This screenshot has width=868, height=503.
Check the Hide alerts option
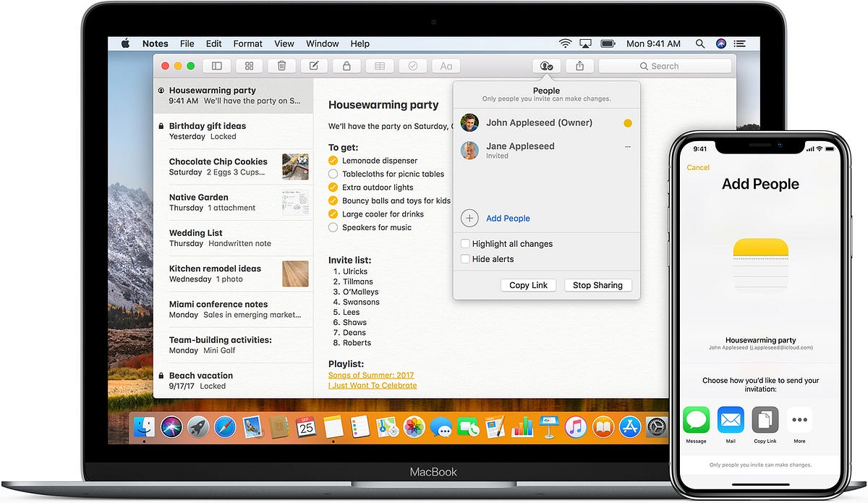(x=465, y=259)
